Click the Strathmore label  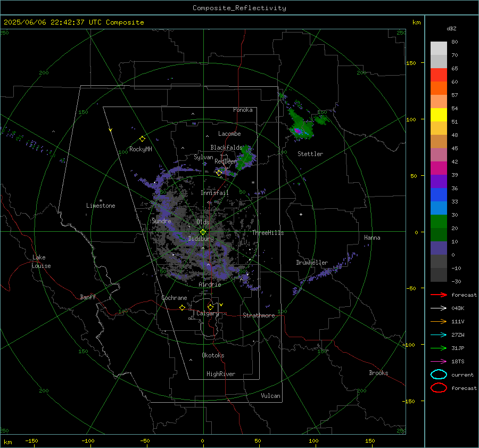(x=259, y=315)
